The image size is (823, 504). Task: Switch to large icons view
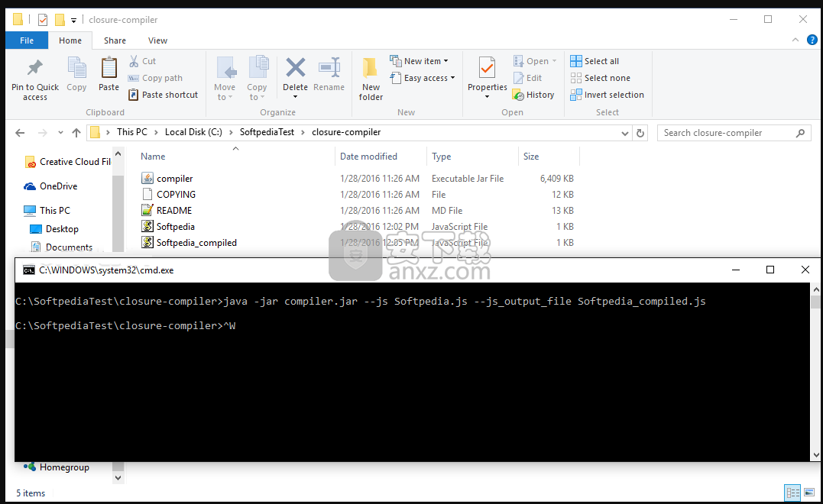(808, 493)
